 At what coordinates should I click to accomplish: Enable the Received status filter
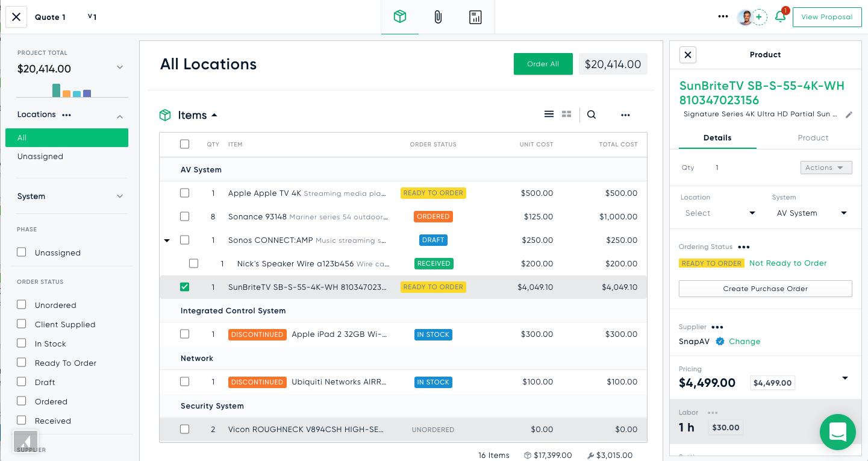coord(22,420)
